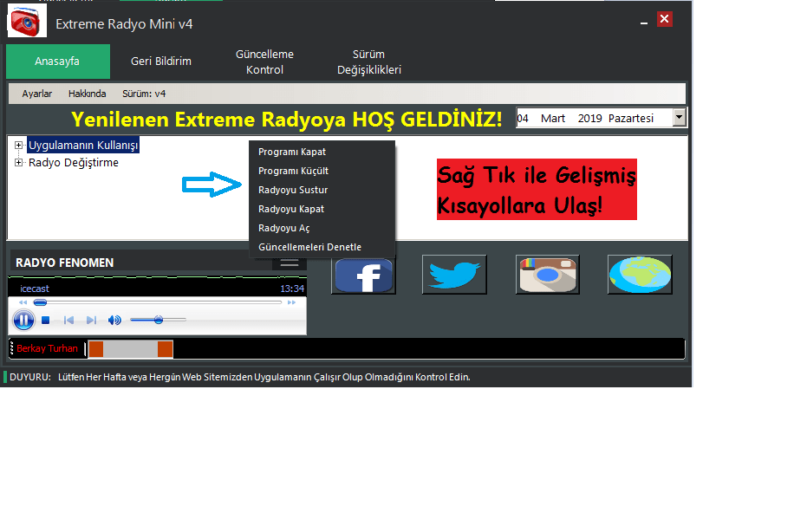807x532 pixels.
Task: Open the date picker dropdown arrow
Action: click(680, 117)
